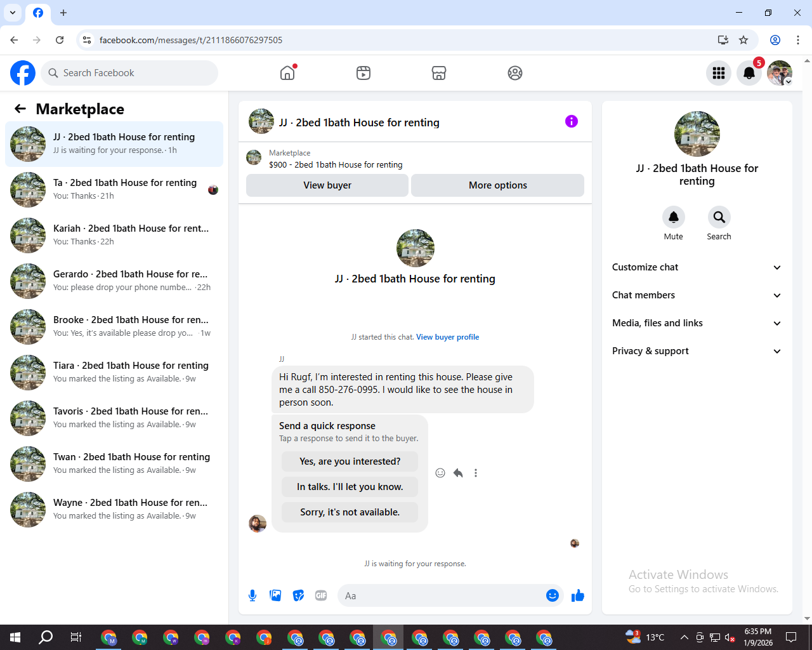Image resolution: width=812 pixels, height=650 pixels.
Task: Open Tavoris conversation in chat list
Action: point(114,418)
